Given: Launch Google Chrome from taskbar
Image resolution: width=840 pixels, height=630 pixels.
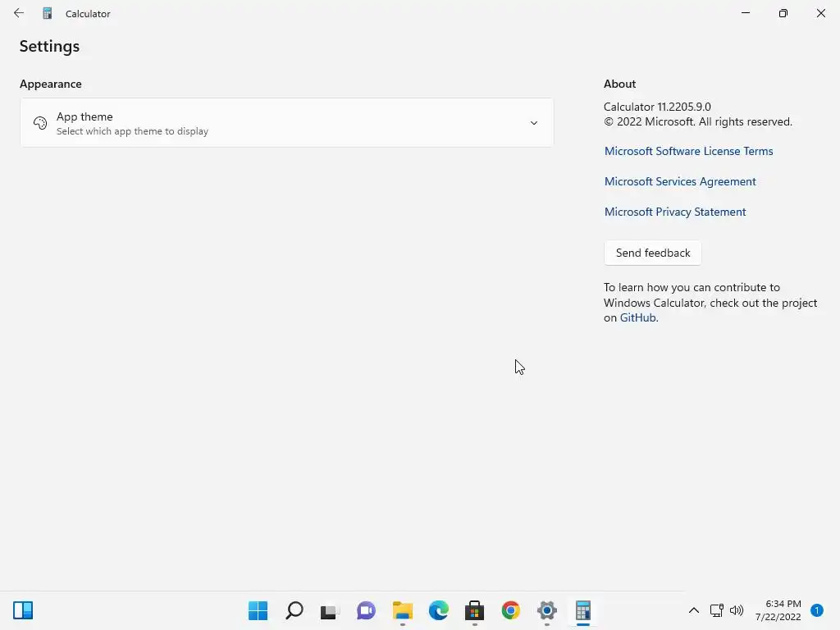Looking at the screenshot, I should (x=510, y=610).
